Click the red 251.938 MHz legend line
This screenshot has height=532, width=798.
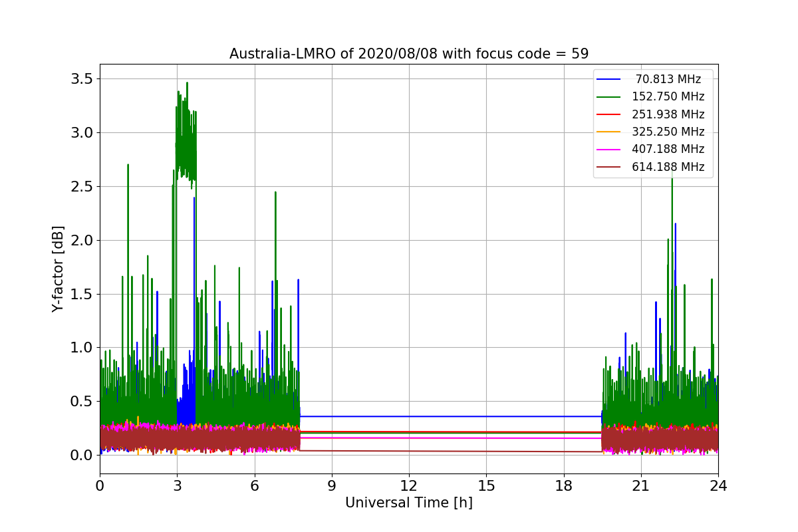pyautogui.click(x=608, y=114)
